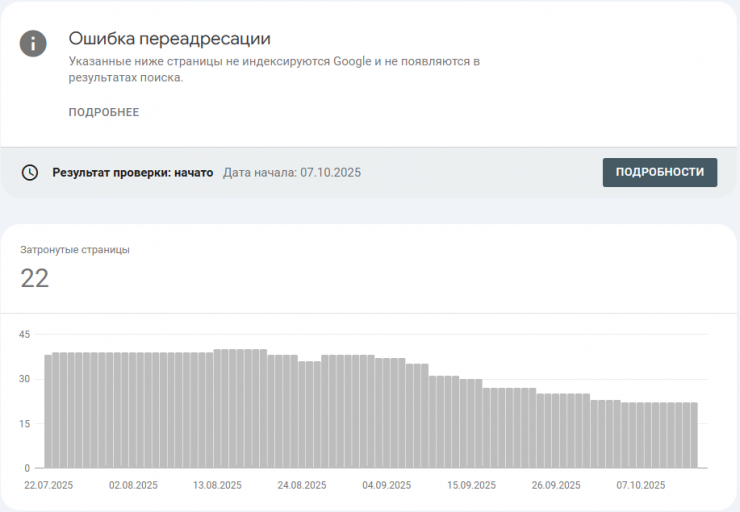The image size is (740, 512).
Task: Click the "Затронутые страницы" label
Action: point(75,250)
